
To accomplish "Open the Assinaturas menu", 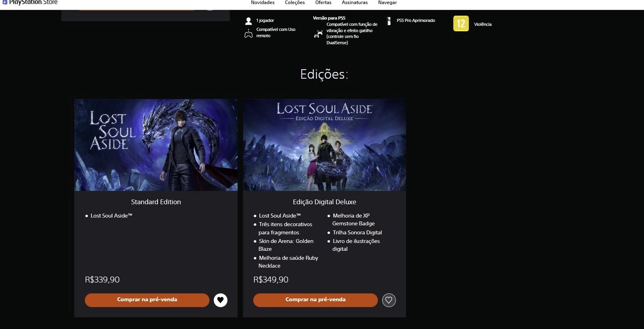I will pos(355,3).
